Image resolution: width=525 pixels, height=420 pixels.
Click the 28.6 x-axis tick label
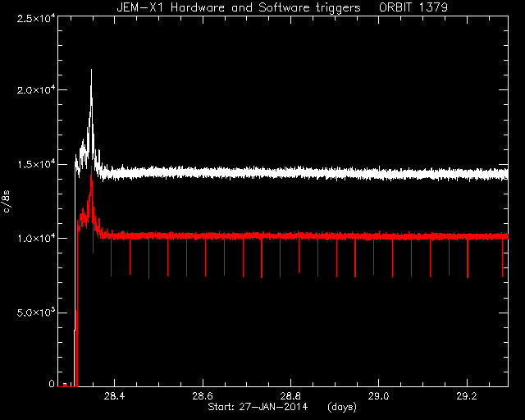coord(203,396)
